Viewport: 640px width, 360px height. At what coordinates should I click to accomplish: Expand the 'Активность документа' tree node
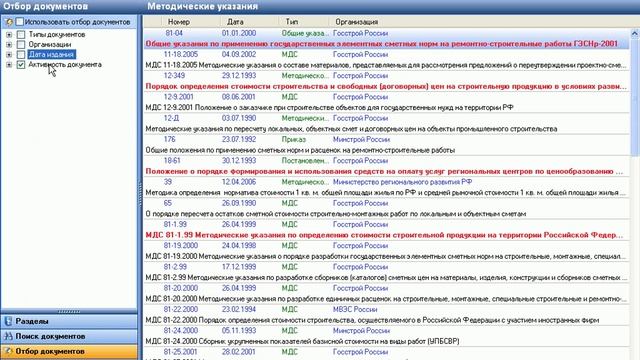click(x=9, y=64)
